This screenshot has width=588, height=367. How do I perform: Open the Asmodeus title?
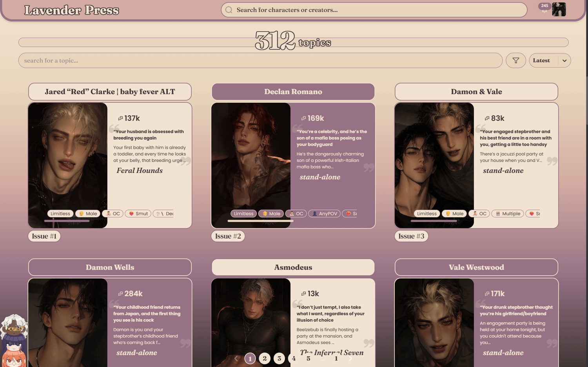click(293, 267)
